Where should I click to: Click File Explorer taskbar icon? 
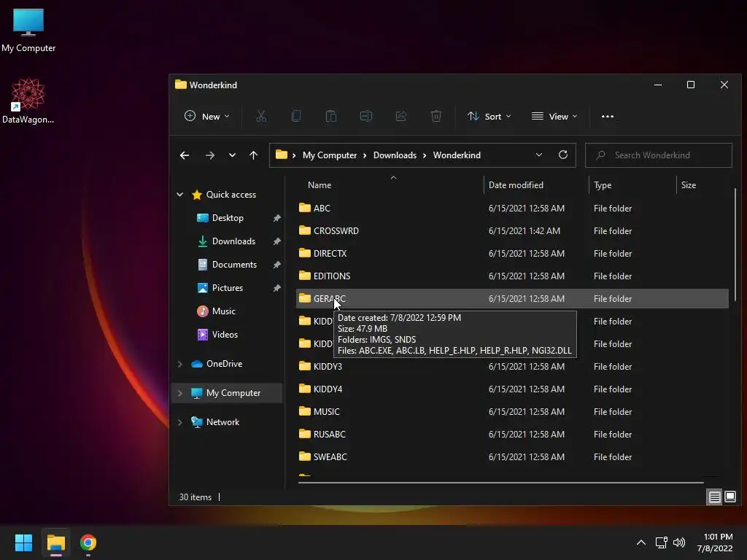click(x=55, y=542)
